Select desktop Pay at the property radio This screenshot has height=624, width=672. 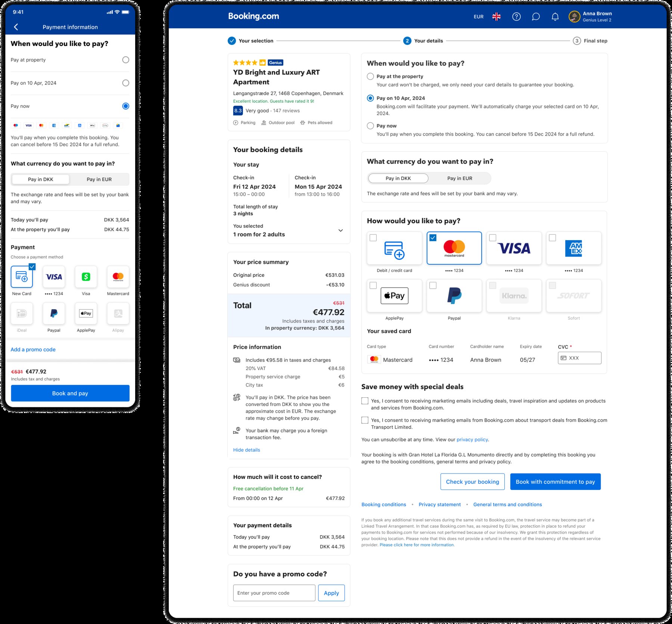(370, 76)
